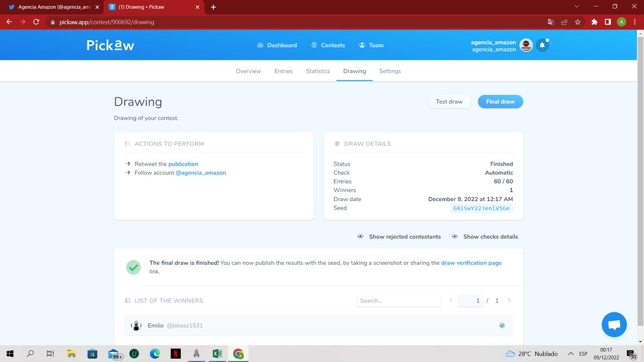Open Chrome tab search dropdown arrow
644x362 pixels.
click(577, 7)
